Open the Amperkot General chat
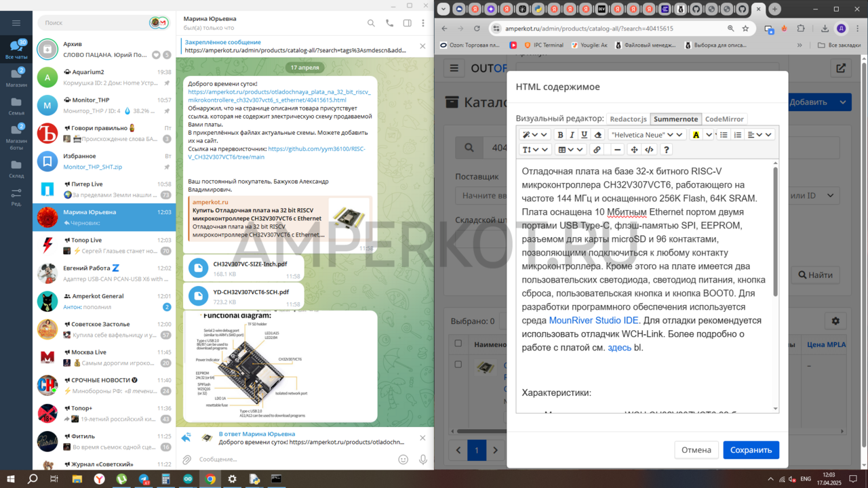The height and width of the screenshot is (488, 868). [104, 301]
